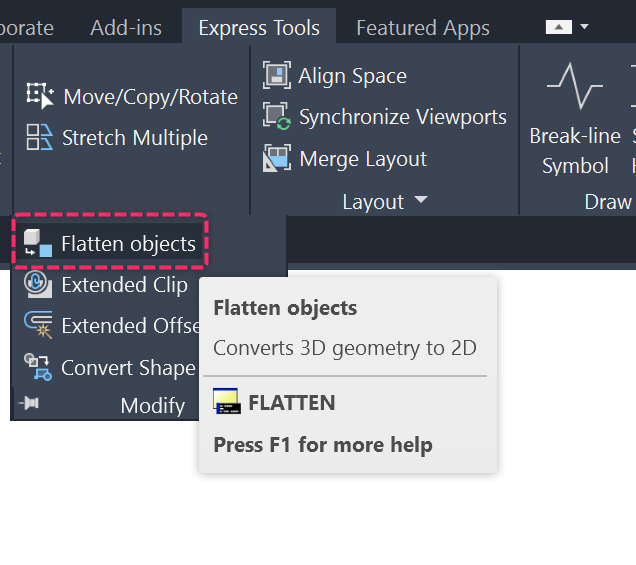Pin the expanded Modify panel open

pyautogui.click(x=30, y=403)
